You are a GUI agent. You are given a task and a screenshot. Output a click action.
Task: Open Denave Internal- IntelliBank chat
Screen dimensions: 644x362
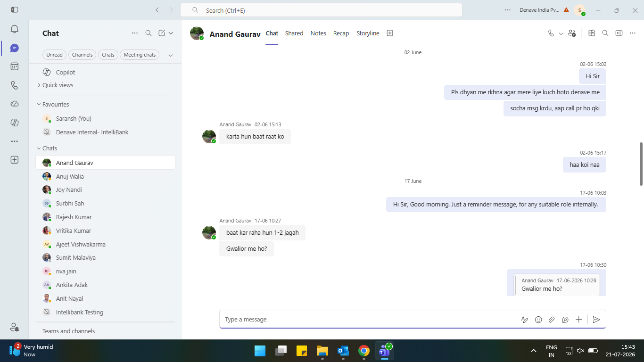(105, 132)
